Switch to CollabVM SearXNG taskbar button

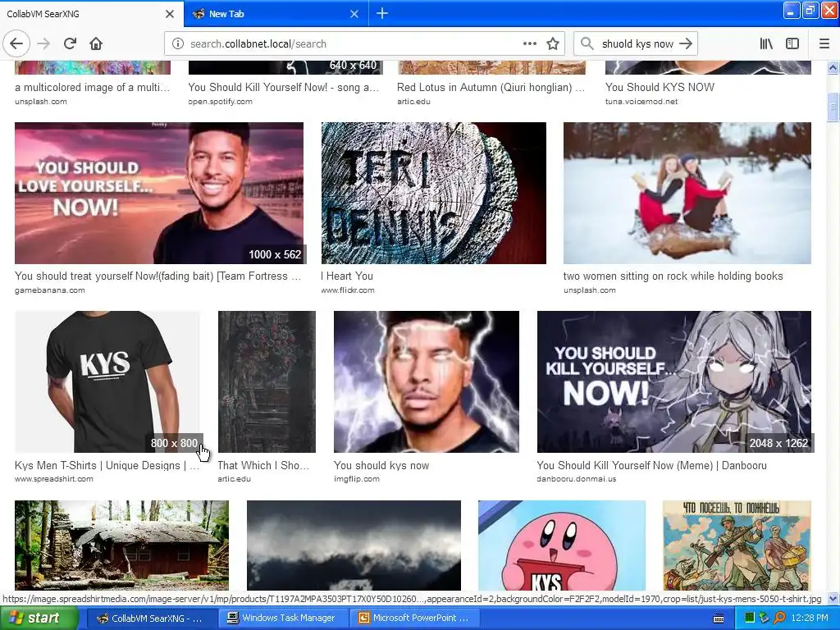tap(151, 619)
